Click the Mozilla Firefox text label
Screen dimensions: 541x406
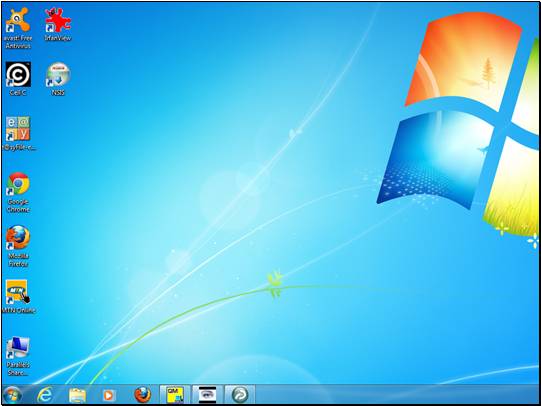click(x=18, y=260)
